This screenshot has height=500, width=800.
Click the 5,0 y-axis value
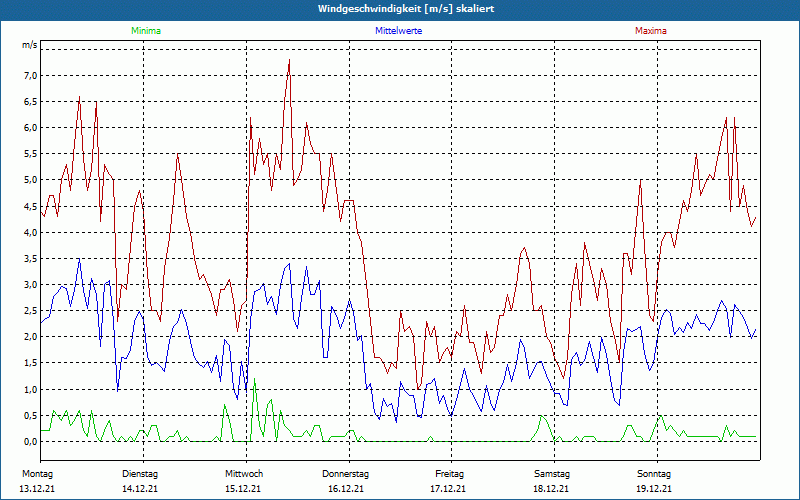pos(31,180)
